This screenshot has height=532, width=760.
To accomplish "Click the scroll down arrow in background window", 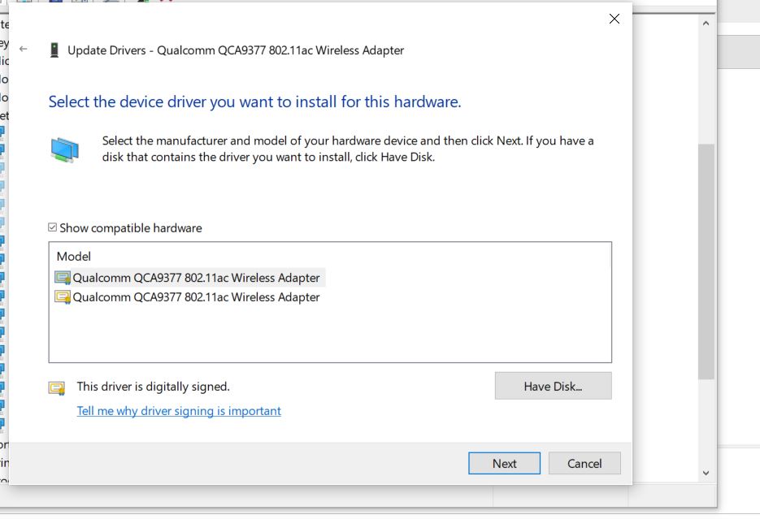I will click(706, 473).
